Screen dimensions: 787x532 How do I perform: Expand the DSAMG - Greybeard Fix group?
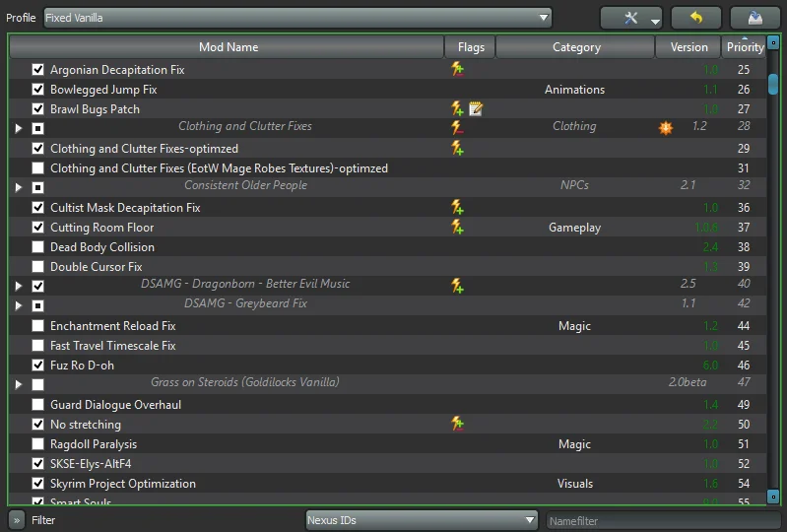tap(19, 305)
